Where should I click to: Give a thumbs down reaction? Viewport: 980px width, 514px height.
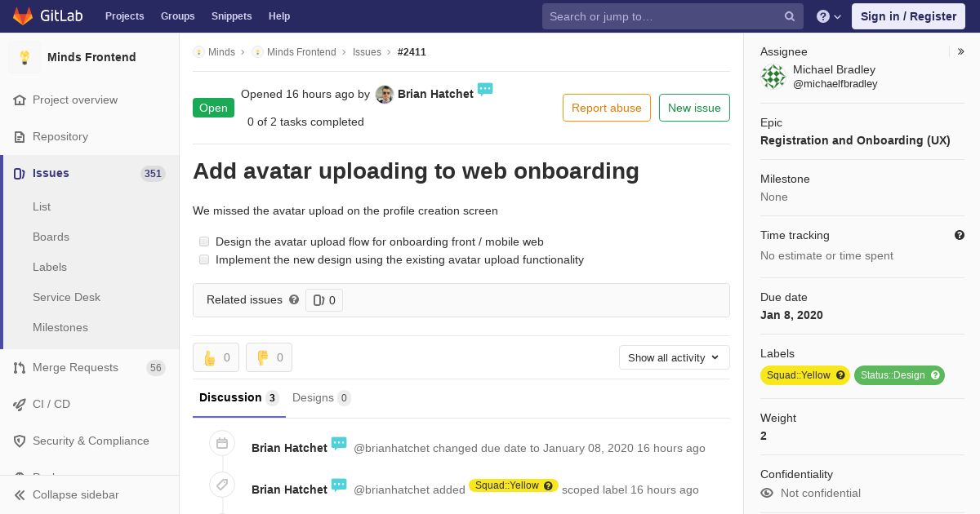pos(269,357)
